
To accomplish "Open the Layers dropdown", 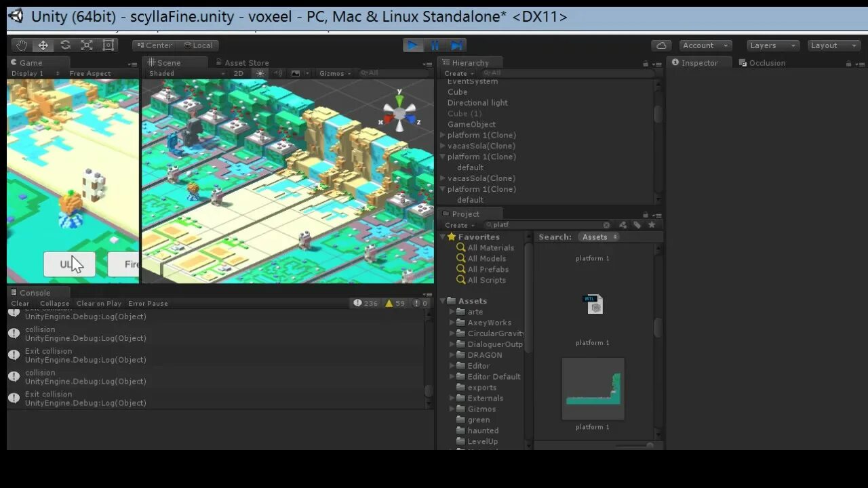I will click(773, 45).
